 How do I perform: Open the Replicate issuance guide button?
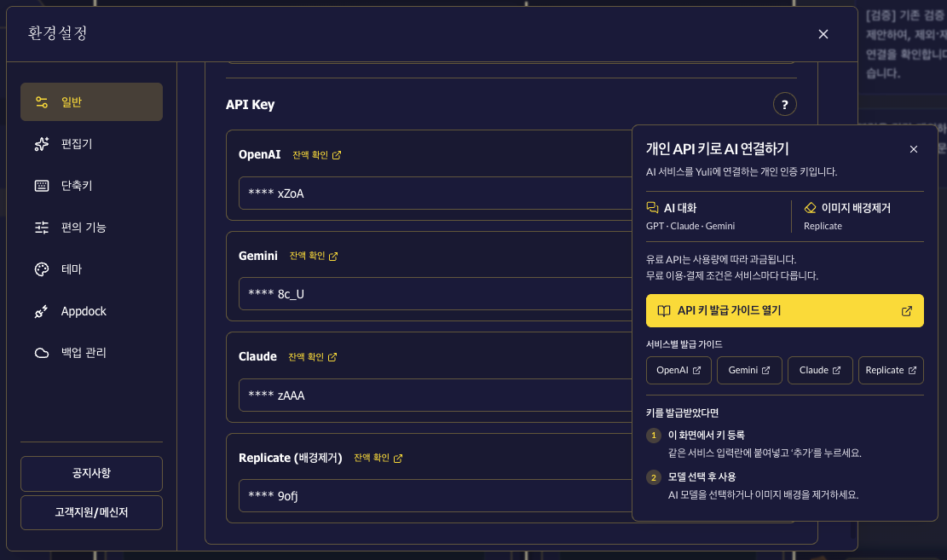(x=891, y=370)
